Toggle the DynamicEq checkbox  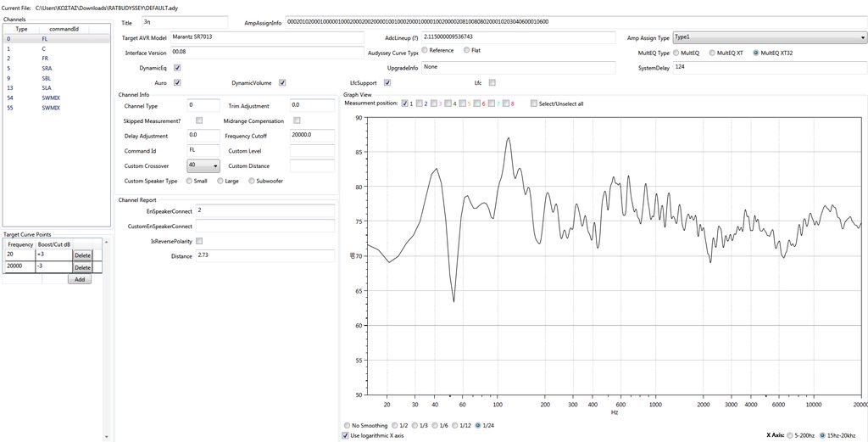click(177, 68)
